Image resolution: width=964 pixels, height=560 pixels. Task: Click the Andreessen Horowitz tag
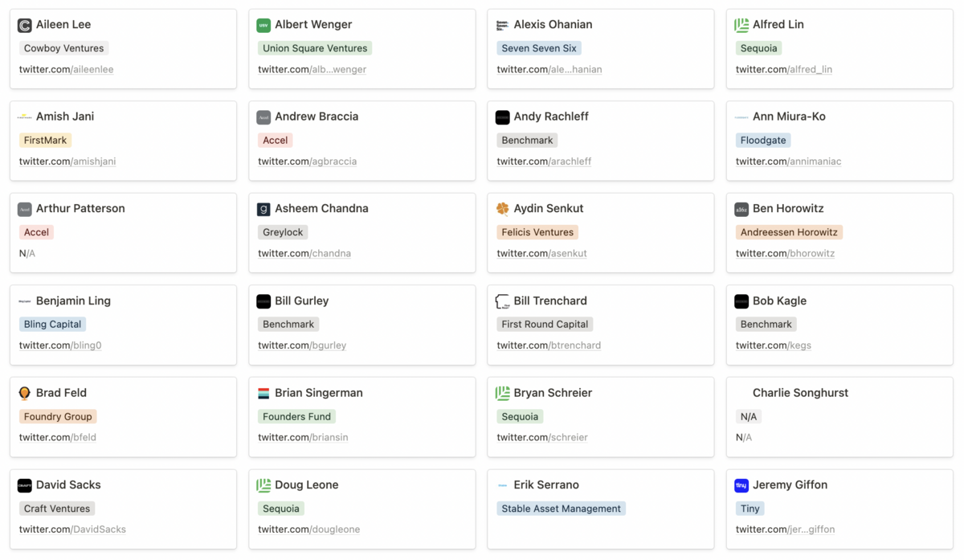point(789,232)
